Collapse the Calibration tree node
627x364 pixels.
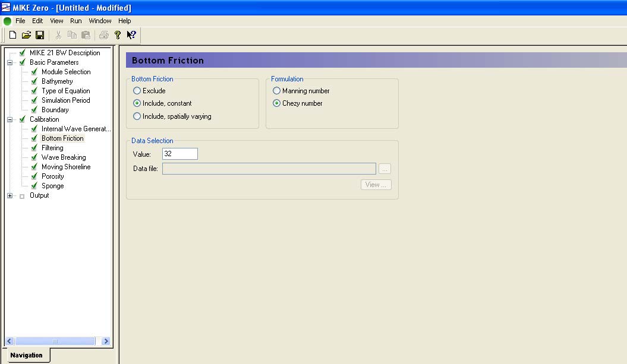pos(10,119)
